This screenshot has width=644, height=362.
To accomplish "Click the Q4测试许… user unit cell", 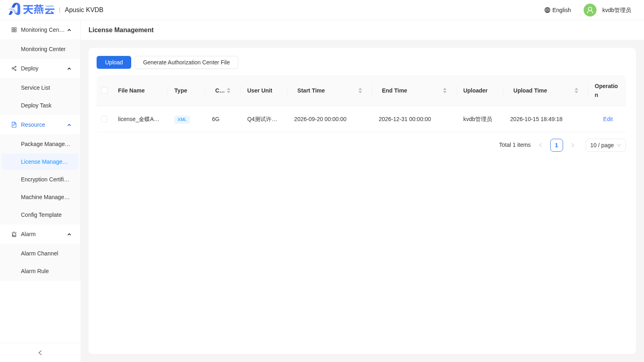I will click(x=262, y=119).
